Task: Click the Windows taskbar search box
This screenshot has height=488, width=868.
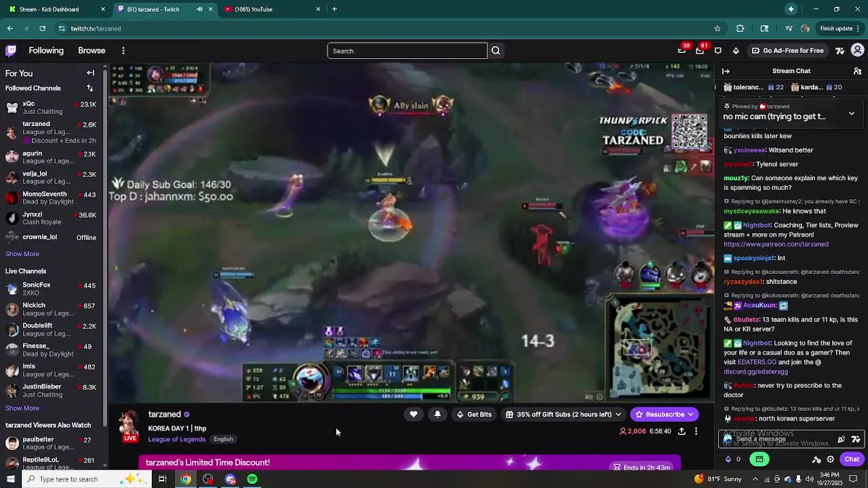Action: click(88, 479)
